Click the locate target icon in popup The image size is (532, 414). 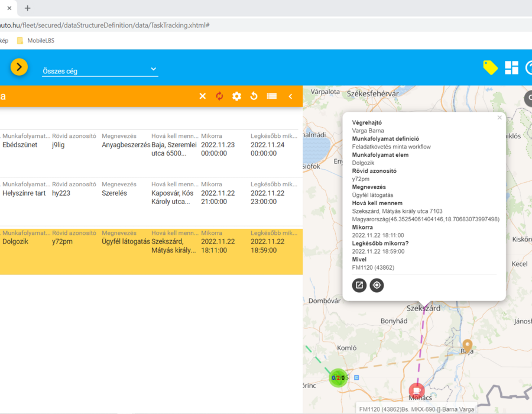tap(377, 285)
